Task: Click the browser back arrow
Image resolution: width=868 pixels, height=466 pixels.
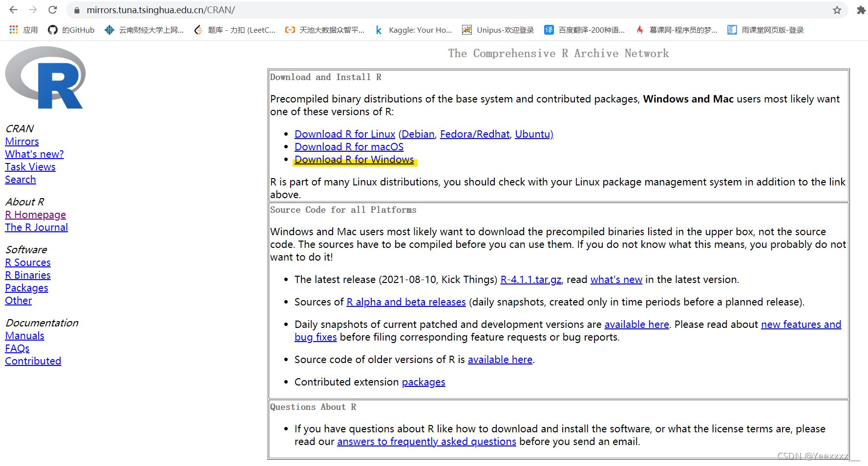Action: click(13, 10)
